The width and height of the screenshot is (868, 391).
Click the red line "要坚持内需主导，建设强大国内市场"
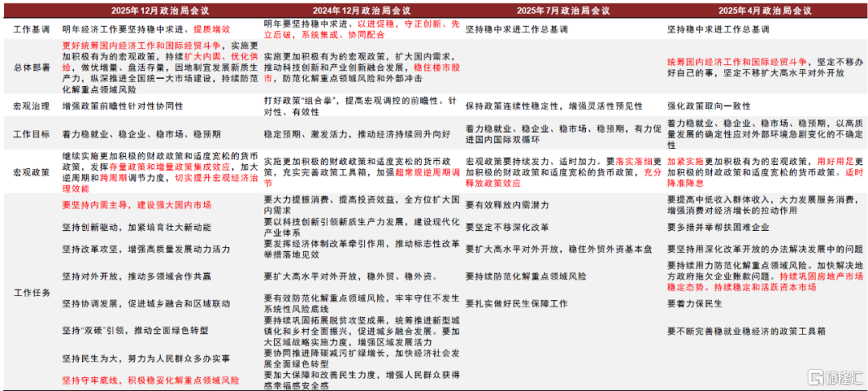tap(136, 205)
